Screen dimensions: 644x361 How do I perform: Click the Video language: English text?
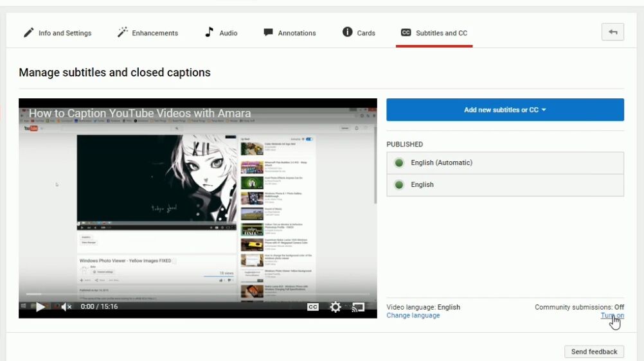[x=423, y=307]
